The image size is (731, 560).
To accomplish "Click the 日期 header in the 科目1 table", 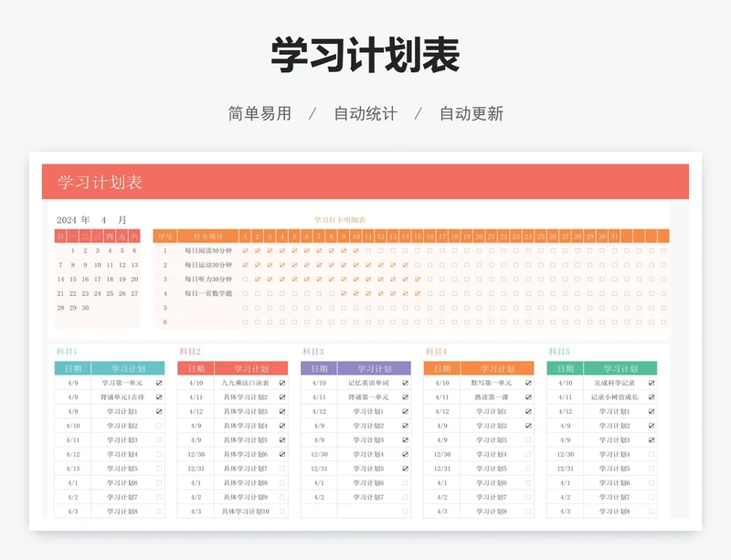I will [x=73, y=369].
